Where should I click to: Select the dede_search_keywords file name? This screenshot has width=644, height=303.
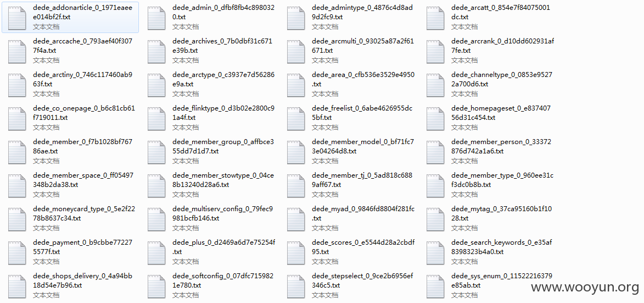click(501, 247)
